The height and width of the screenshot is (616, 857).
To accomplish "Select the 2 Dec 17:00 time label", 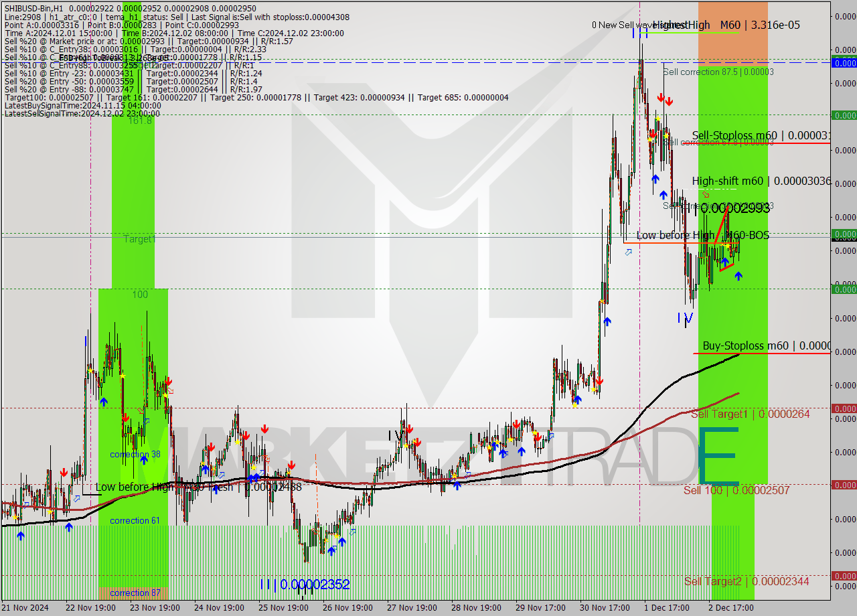I will tap(730, 608).
